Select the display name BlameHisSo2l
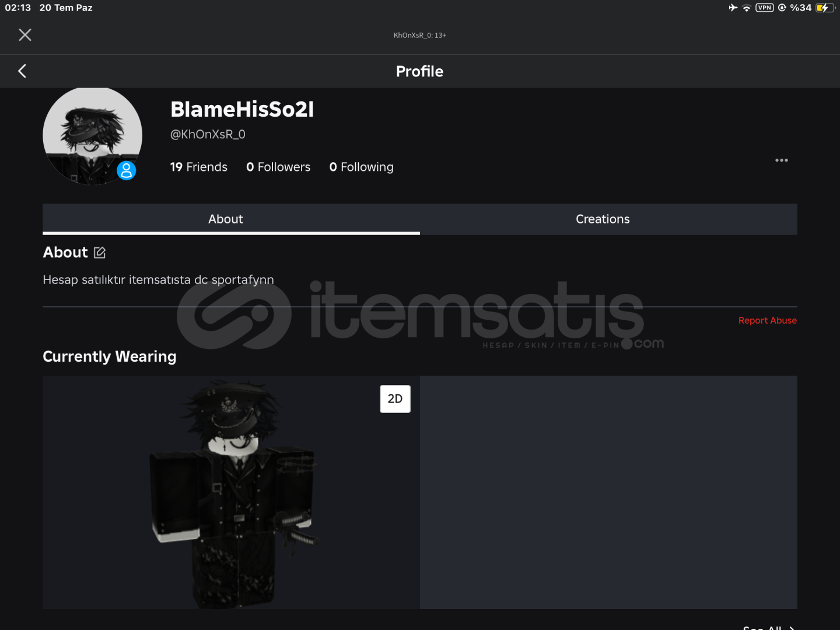 (242, 109)
